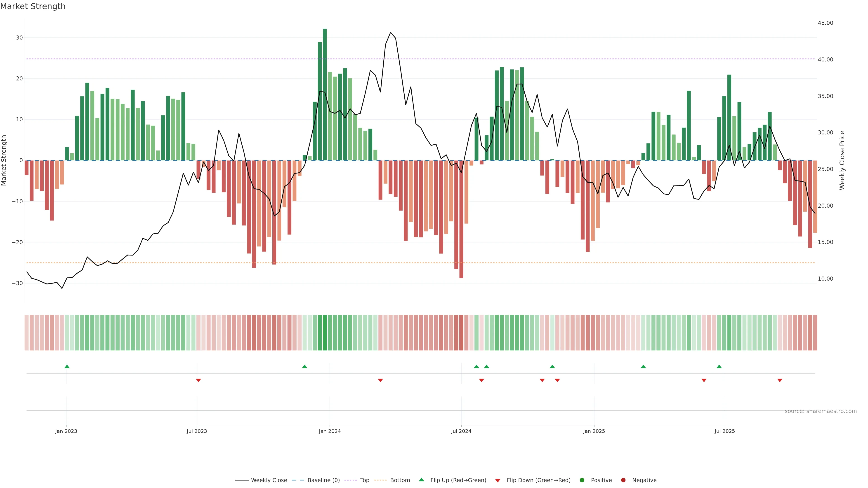The height and width of the screenshot is (488, 868).
Task: Click the Market Strength chart title
Action: click(33, 6)
